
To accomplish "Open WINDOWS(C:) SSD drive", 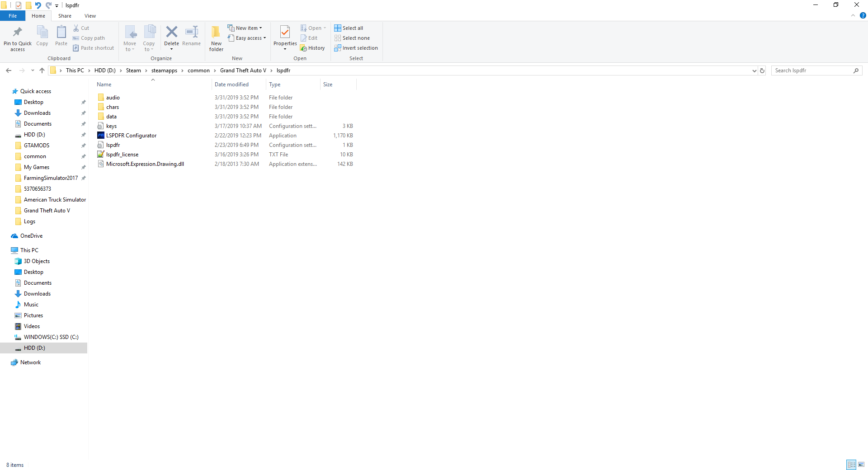I will point(51,337).
